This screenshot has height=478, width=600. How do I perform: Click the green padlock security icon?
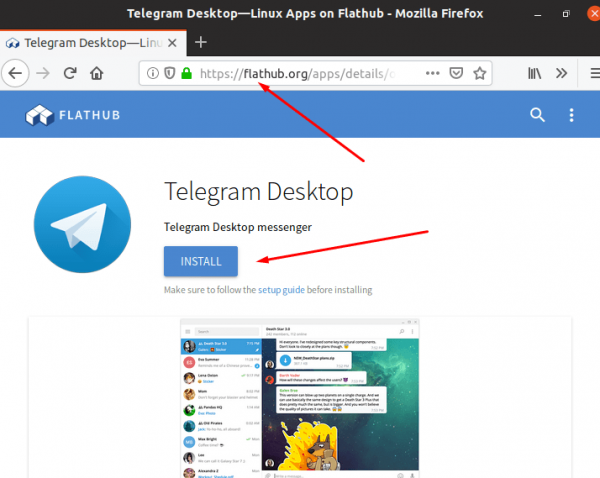pos(186,73)
